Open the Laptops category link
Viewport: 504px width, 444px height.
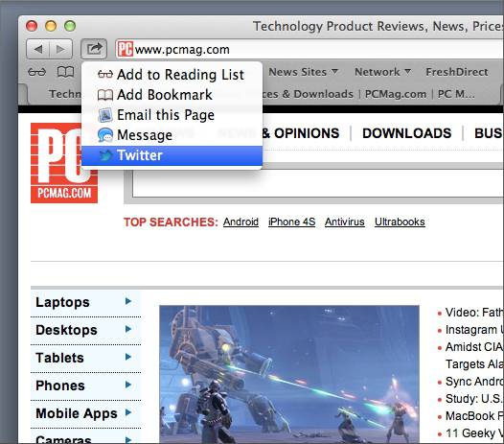tap(62, 302)
